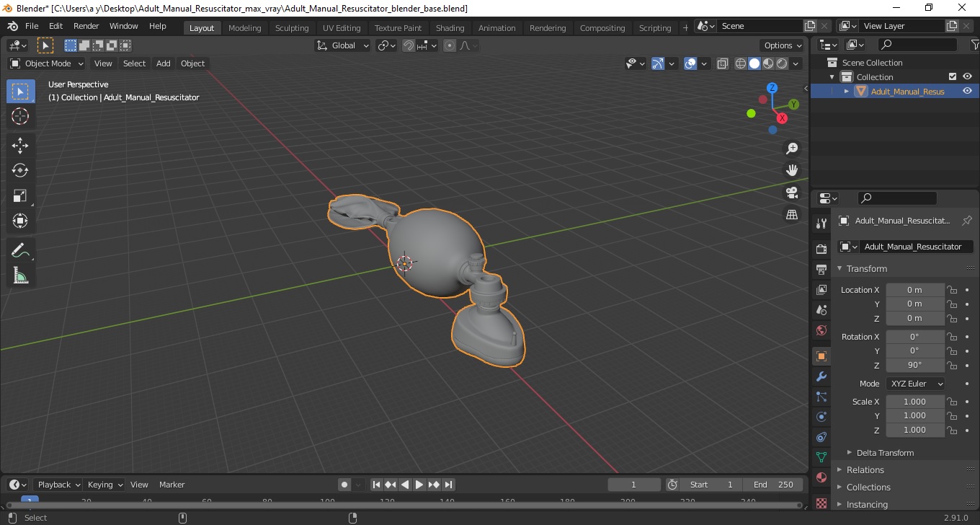
Task: Open Object Constraint properties tab
Action: 821,437
